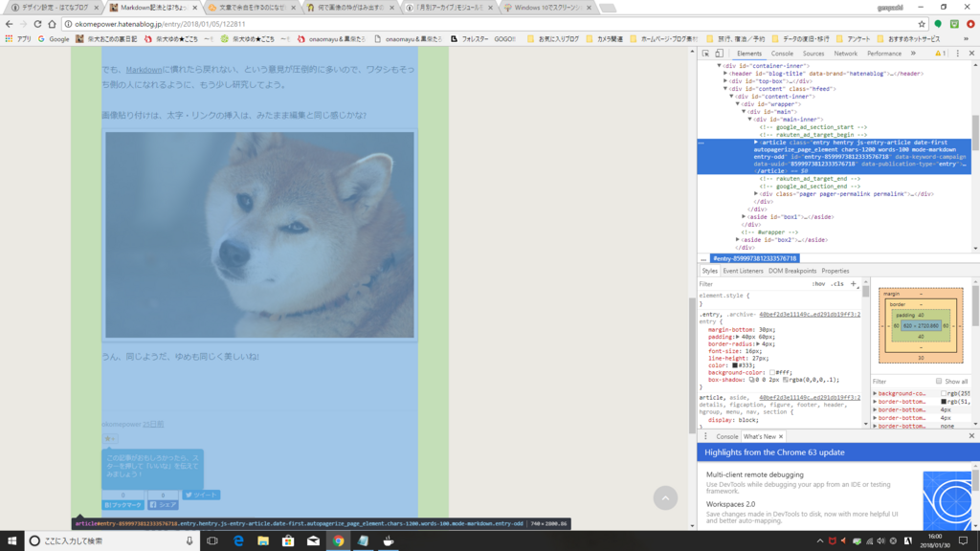The image size is (980, 551).
Task: Close the What's New drawer tab
Action: 781,436
